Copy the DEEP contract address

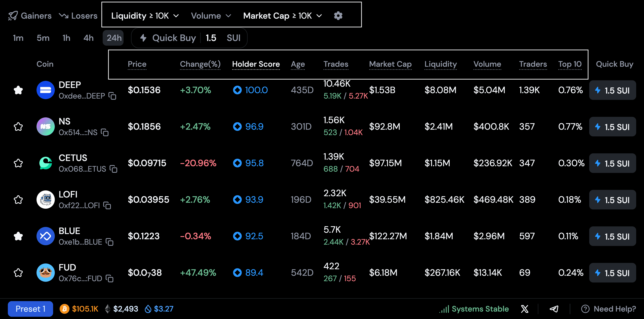112,96
